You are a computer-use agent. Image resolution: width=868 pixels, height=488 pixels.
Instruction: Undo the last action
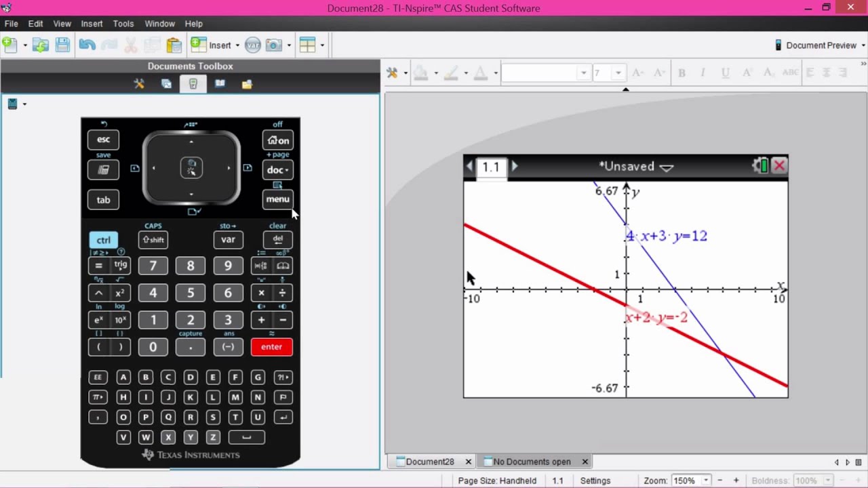pos(87,45)
